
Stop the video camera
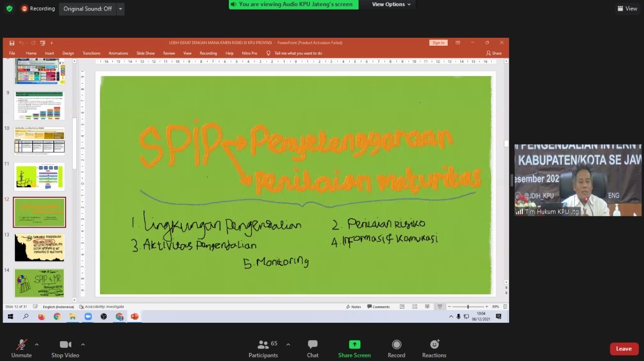65,348
